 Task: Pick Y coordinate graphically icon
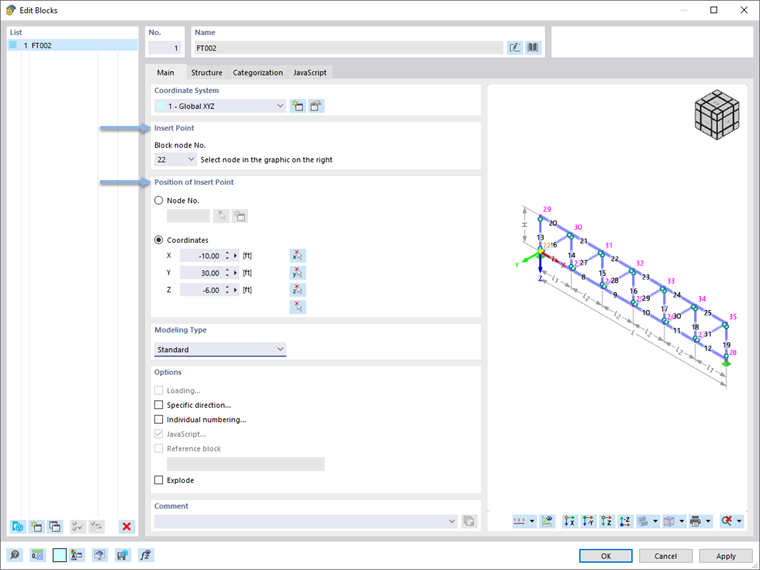[x=298, y=273]
